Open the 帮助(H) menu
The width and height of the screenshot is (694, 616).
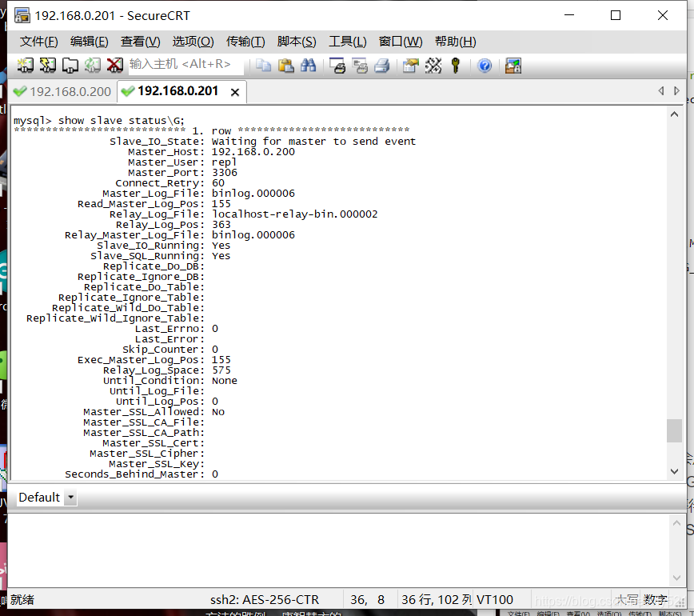pyautogui.click(x=456, y=42)
